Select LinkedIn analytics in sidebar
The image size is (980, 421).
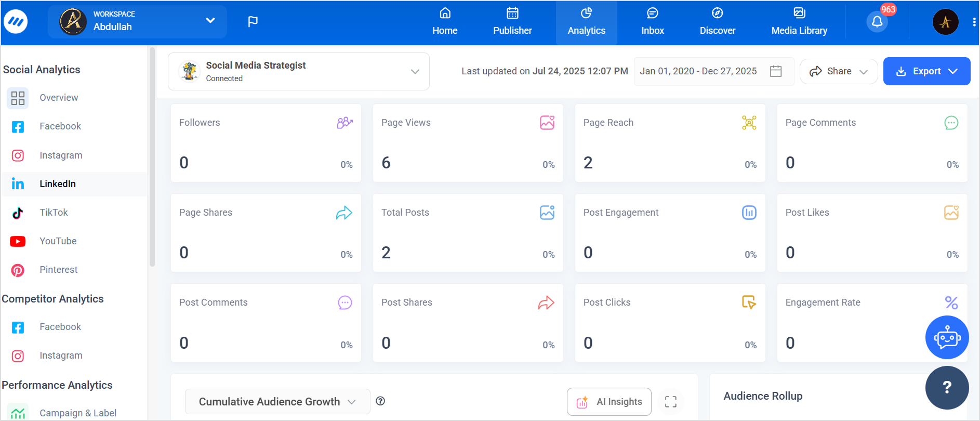pos(74,184)
